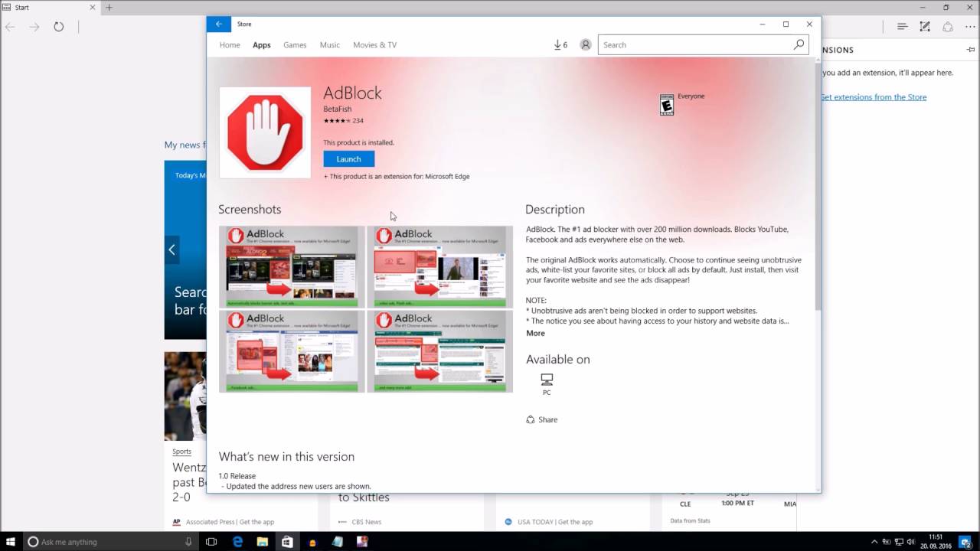Open the 'and many more ads' screenshot thumbnail
The image size is (980, 551).
point(439,351)
